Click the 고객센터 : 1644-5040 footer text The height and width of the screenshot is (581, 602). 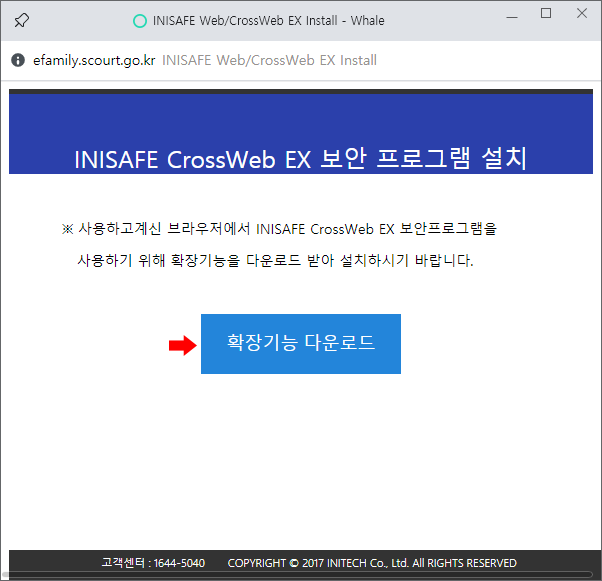click(x=153, y=563)
